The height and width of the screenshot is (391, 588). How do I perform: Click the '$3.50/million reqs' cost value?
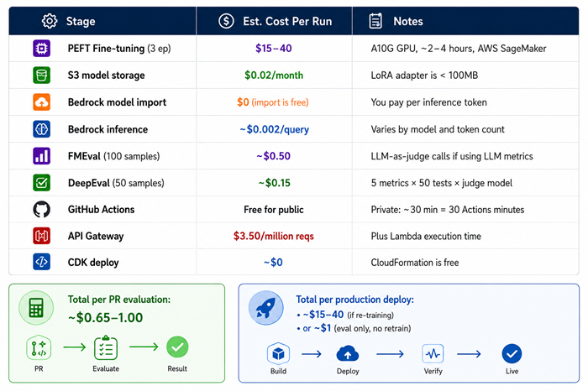point(274,236)
